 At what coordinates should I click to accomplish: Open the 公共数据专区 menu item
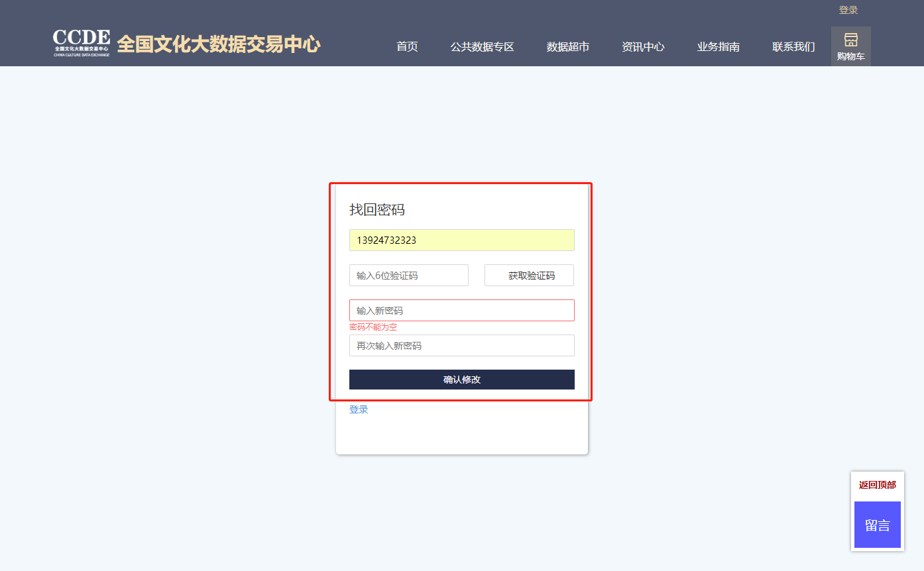(x=482, y=47)
